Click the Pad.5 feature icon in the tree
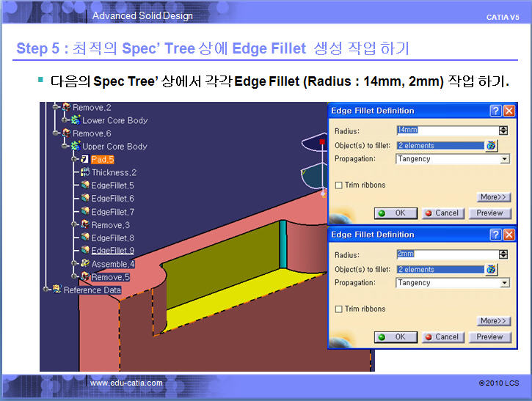Image resolution: width=532 pixels, height=401 pixels. [85, 159]
